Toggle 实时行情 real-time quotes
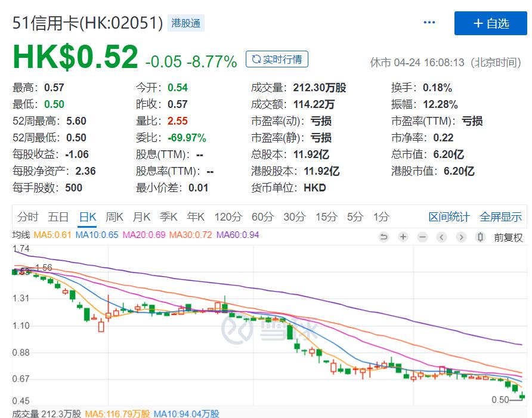Image resolution: width=532 pixels, height=418 pixels. pyautogui.click(x=277, y=59)
